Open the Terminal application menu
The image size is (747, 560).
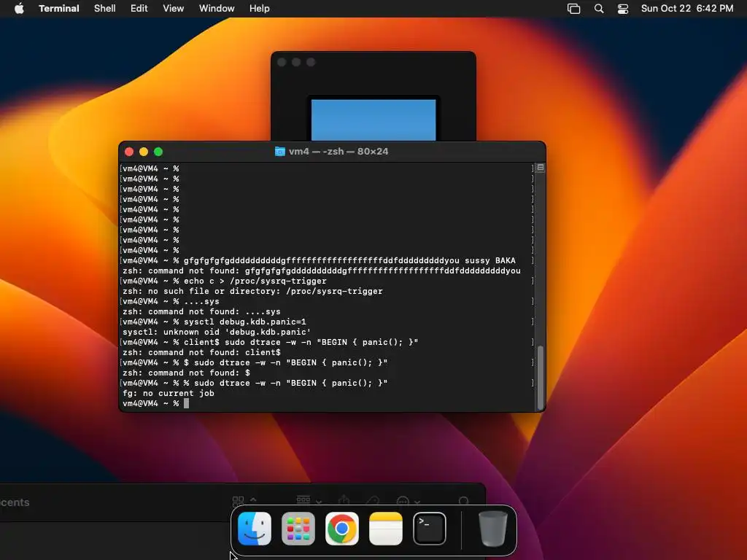point(59,9)
